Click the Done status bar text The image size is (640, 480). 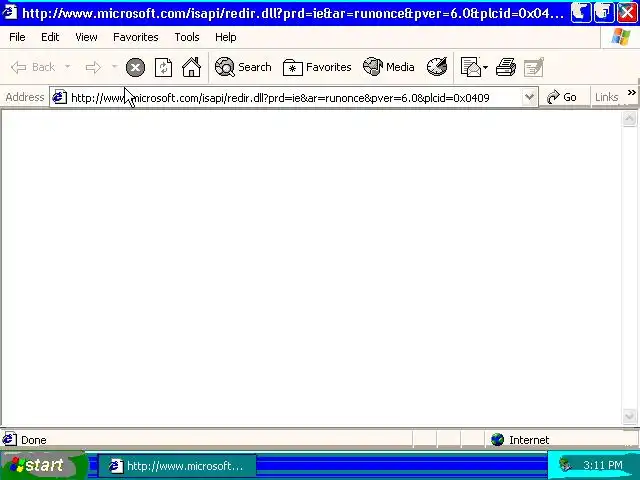(x=33, y=440)
